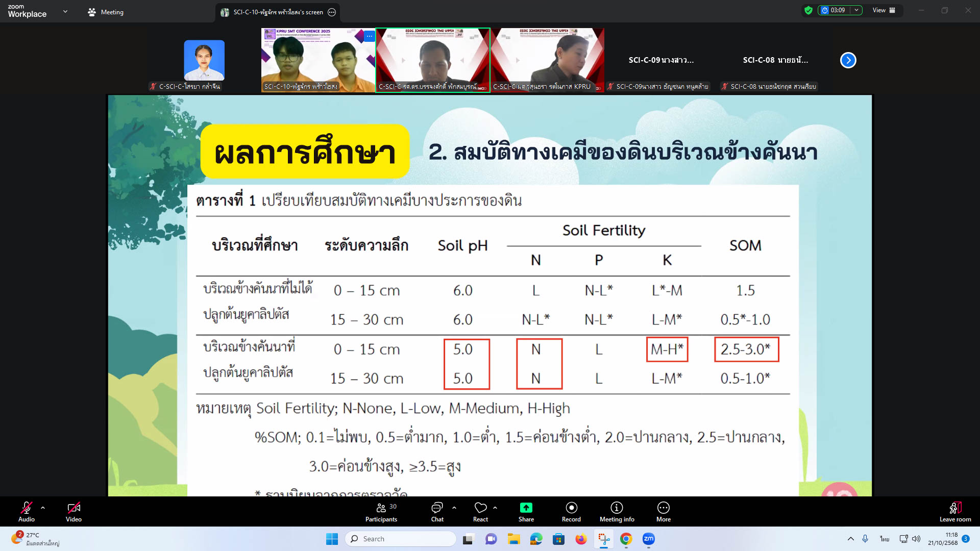Viewport: 980px width, 551px height.
Task: Open screen share options ellipsis
Action: coord(332,12)
